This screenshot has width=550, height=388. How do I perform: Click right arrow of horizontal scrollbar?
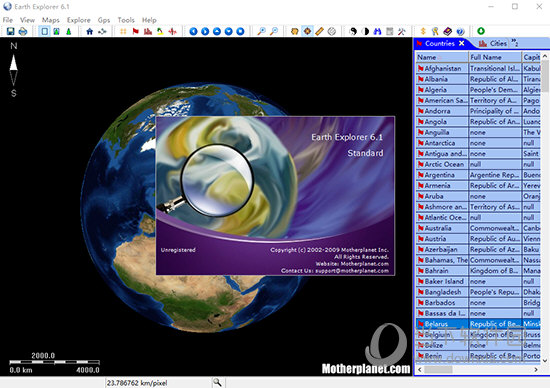(536, 369)
